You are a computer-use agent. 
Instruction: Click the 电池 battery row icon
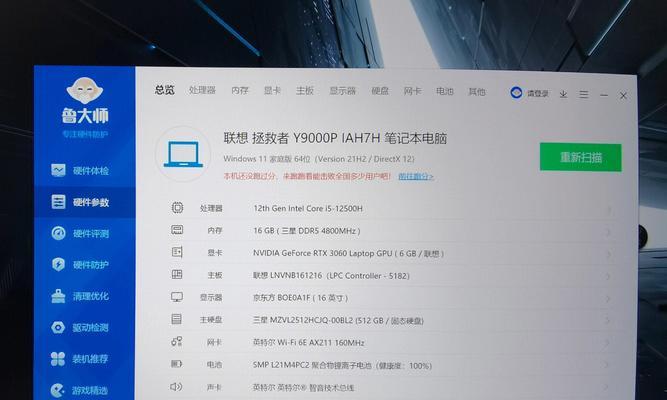176,364
